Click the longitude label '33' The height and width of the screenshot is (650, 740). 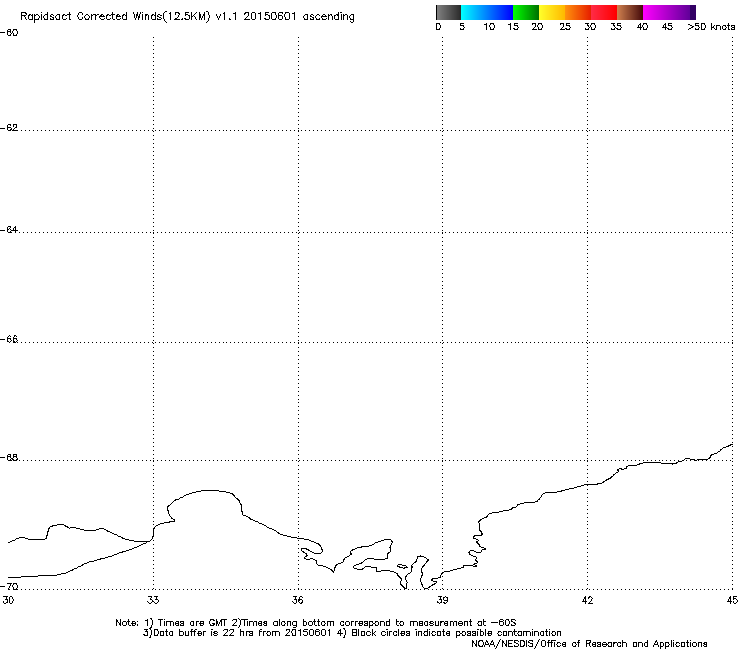153,600
